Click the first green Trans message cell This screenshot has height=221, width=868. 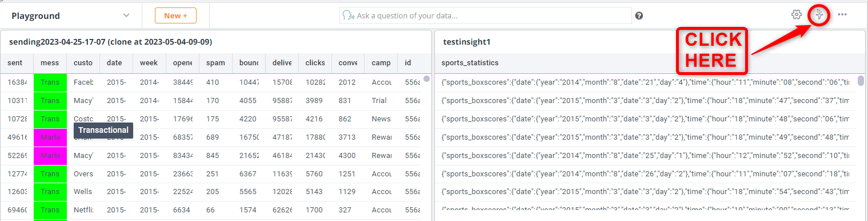(50, 82)
